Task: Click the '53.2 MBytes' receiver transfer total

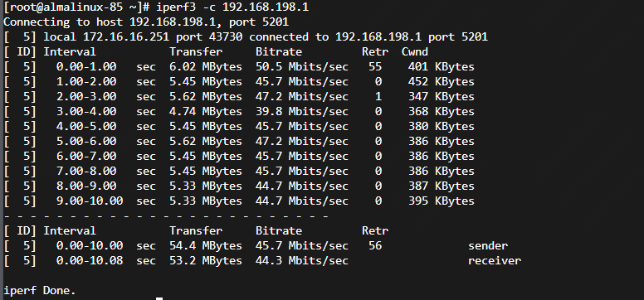Action: click(x=206, y=260)
